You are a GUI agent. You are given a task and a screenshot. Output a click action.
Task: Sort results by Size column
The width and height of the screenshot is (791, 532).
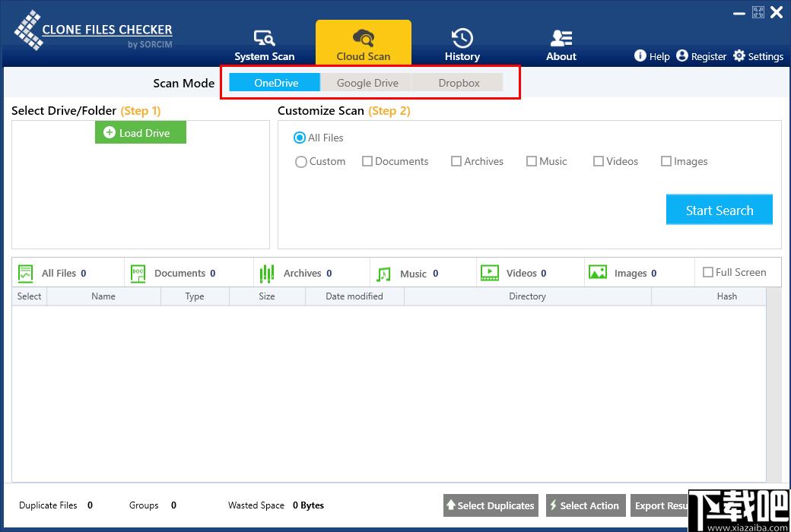tap(267, 296)
